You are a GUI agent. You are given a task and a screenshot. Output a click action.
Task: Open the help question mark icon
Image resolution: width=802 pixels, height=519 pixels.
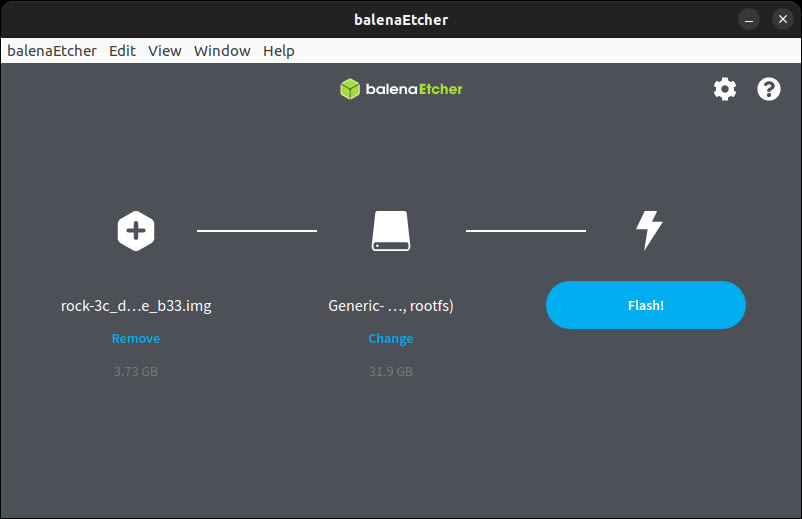(769, 89)
